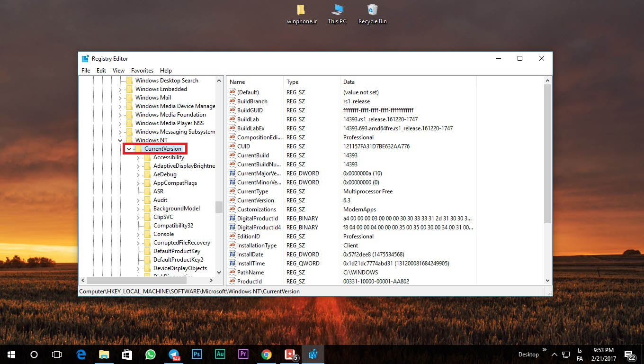Click the QWORD icon beside InstallTime
644x364 pixels.
coord(232,263)
